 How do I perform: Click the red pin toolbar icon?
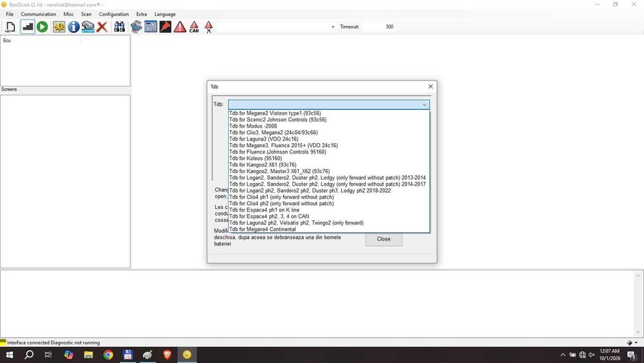pyautogui.click(x=165, y=26)
